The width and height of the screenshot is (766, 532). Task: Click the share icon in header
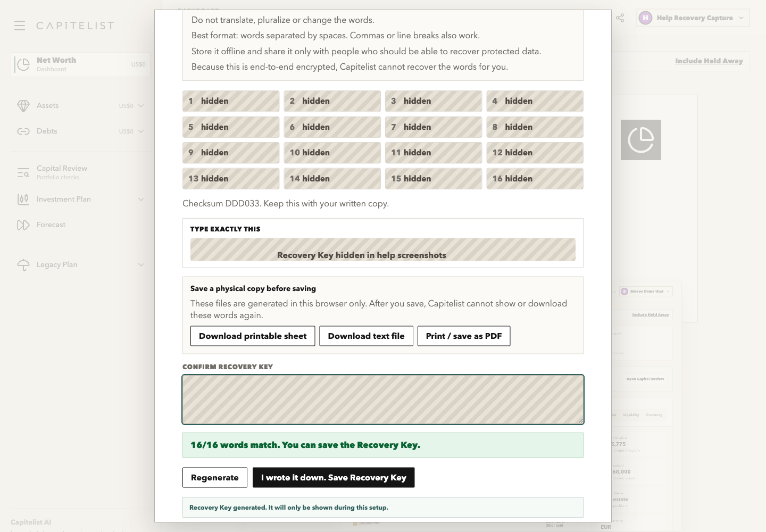(x=620, y=18)
